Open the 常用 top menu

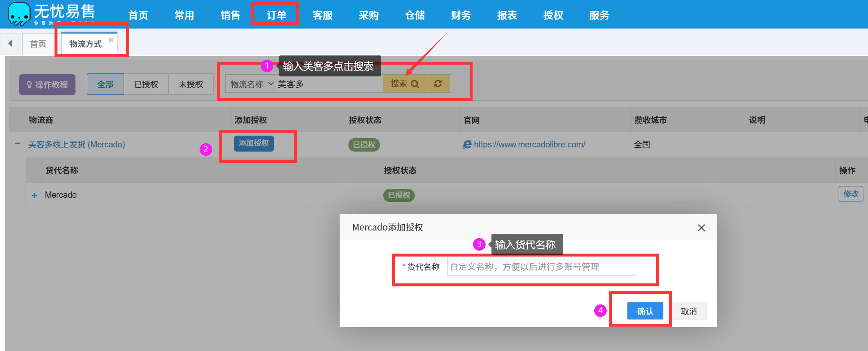184,15
